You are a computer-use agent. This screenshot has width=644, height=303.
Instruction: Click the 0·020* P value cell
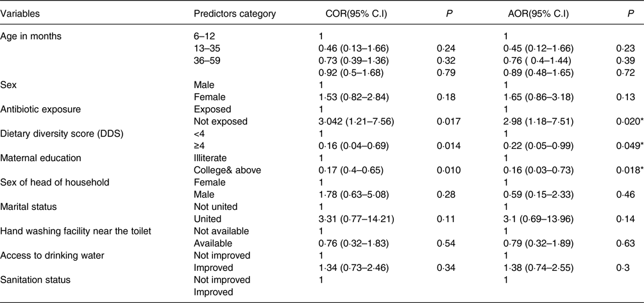pyautogui.click(x=623, y=121)
